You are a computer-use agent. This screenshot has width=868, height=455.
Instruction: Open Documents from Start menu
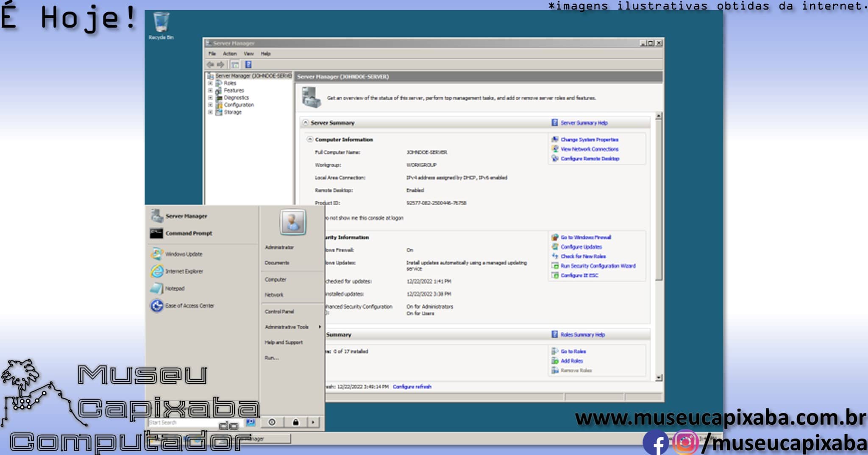point(277,262)
